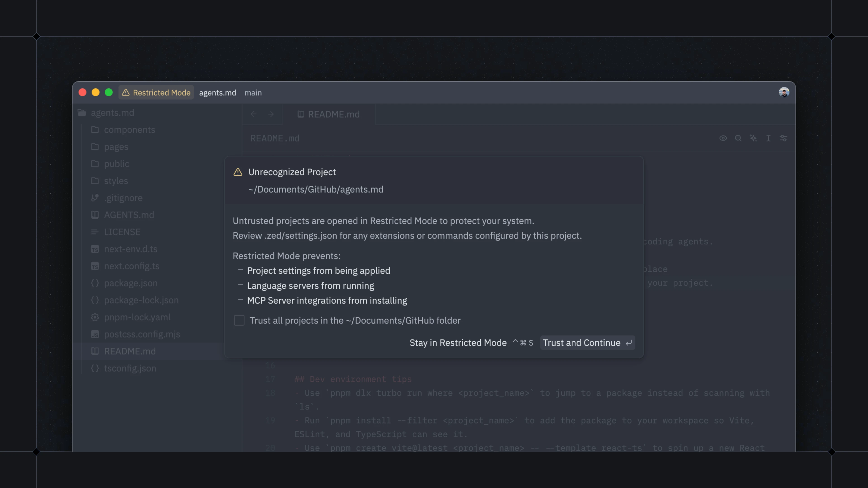Viewport: 868px width, 488px height.
Task: Click the back navigation arrow
Action: point(253,114)
